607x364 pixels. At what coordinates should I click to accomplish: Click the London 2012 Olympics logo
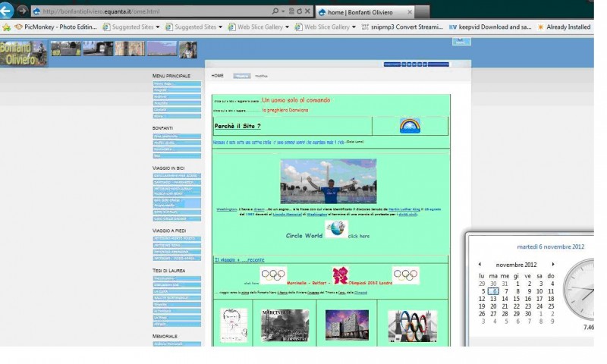pyautogui.click(x=340, y=275)
